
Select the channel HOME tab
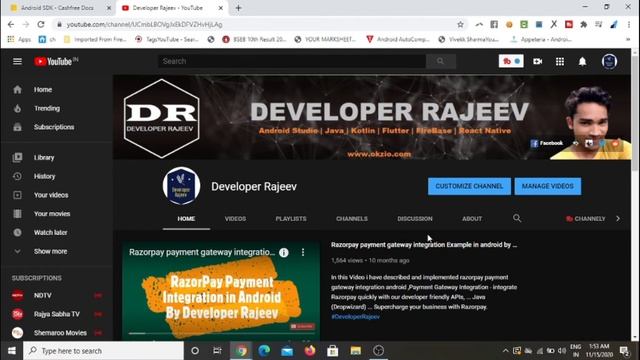186,219
